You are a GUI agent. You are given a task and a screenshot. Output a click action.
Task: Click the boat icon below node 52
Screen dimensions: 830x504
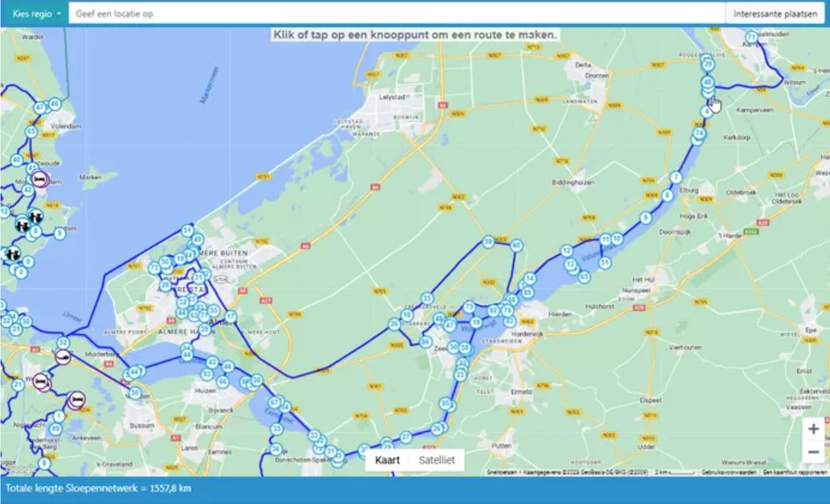[63, 357]
